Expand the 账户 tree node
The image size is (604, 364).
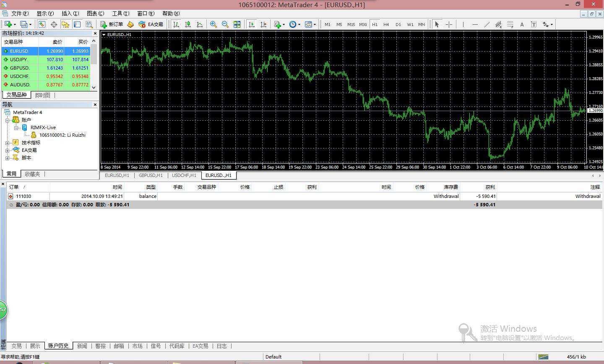[x=7, y=120]
